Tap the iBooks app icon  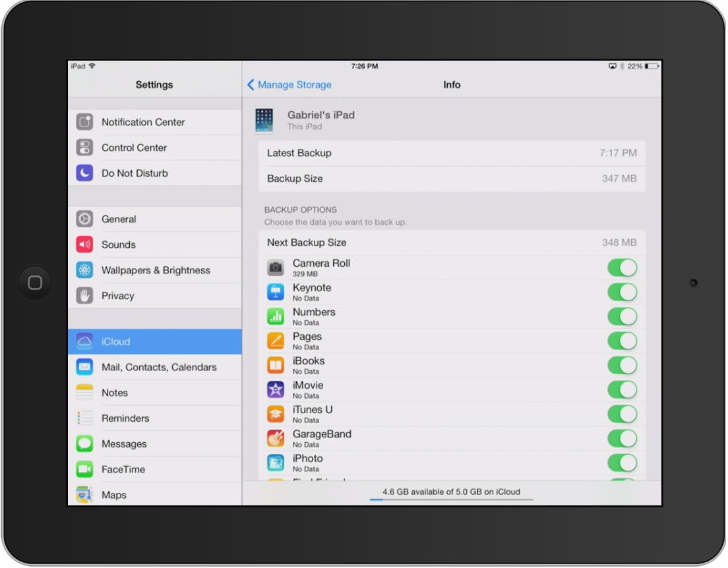pyautogui.click(x=276, y=365)
